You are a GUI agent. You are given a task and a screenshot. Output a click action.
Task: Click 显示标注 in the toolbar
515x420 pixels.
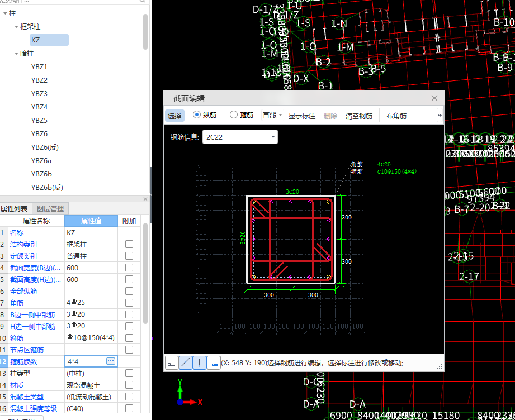click(302, 116)
